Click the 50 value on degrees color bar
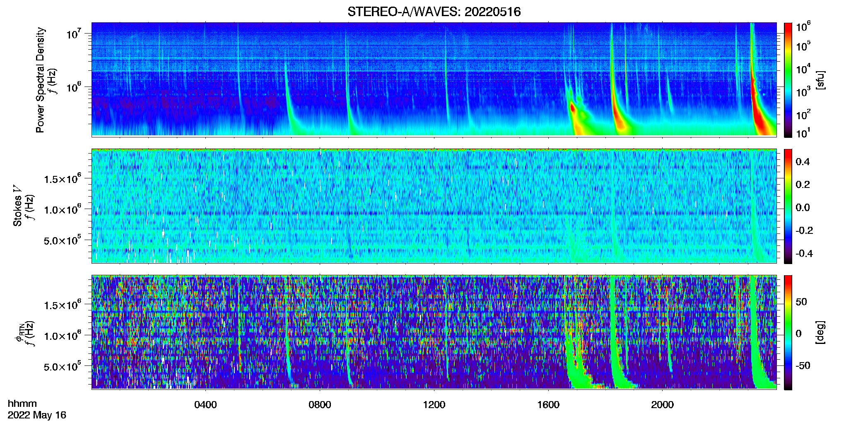Viewport: 868px width, 447px height. [801, 302]
